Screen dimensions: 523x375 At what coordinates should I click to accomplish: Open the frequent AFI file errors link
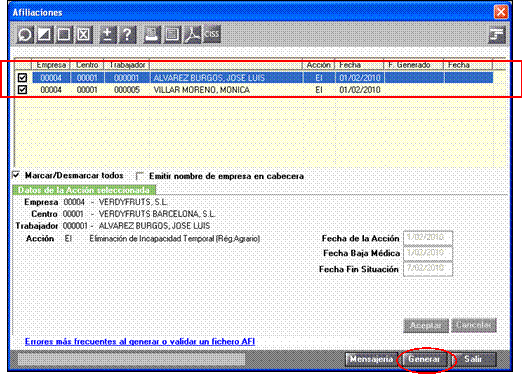point(140,341)
